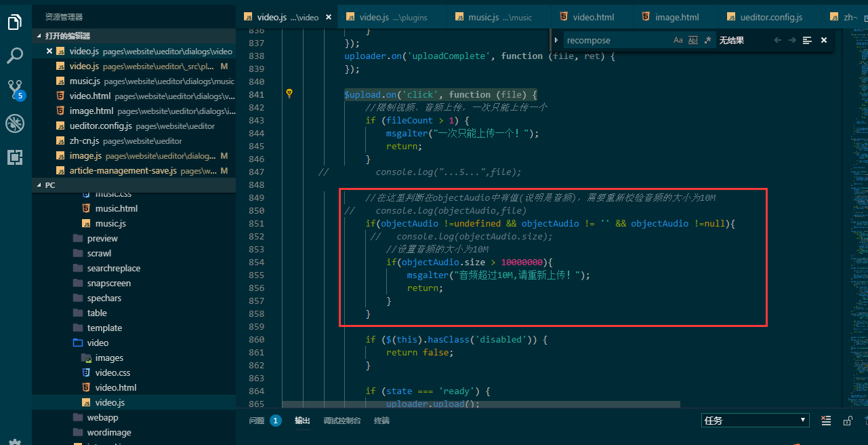The height and width of the screenshot is (445, 868).
Task: Open the 终端 terminal panel tab
Action: pos(381,421)
